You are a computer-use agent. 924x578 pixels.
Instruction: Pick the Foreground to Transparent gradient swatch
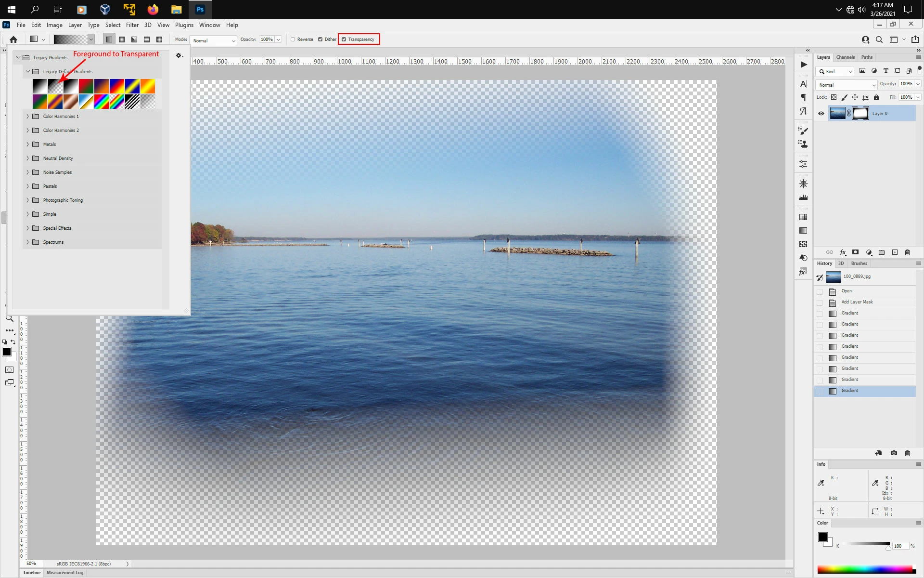[x=55, y=87]
